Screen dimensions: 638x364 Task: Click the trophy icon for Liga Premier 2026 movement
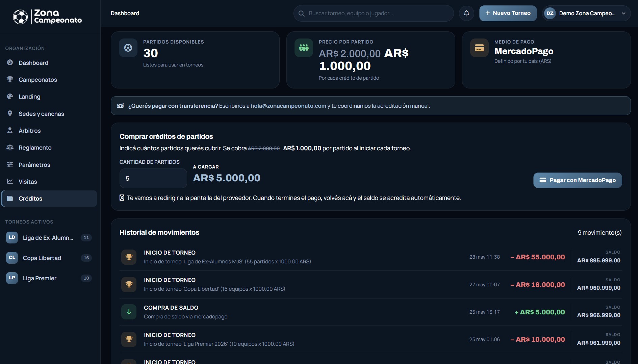129,339
